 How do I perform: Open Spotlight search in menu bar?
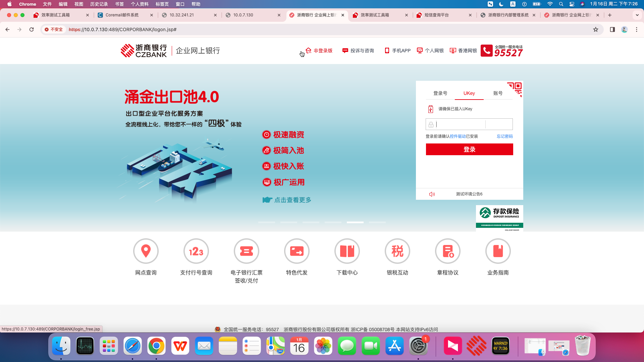561,4
